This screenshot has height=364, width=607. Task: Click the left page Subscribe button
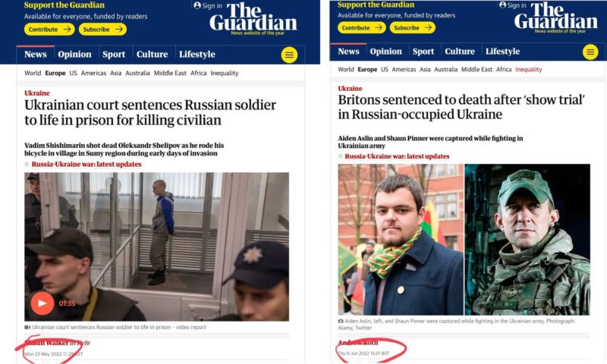click(102, 29)
